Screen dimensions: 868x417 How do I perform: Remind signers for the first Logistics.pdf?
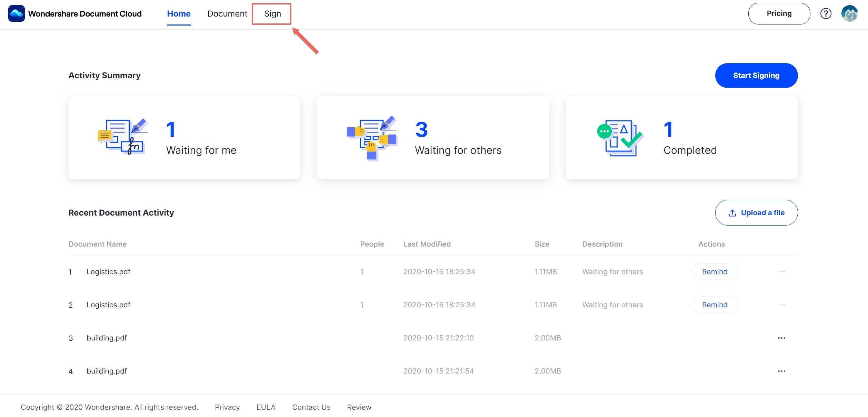(715, 272)
